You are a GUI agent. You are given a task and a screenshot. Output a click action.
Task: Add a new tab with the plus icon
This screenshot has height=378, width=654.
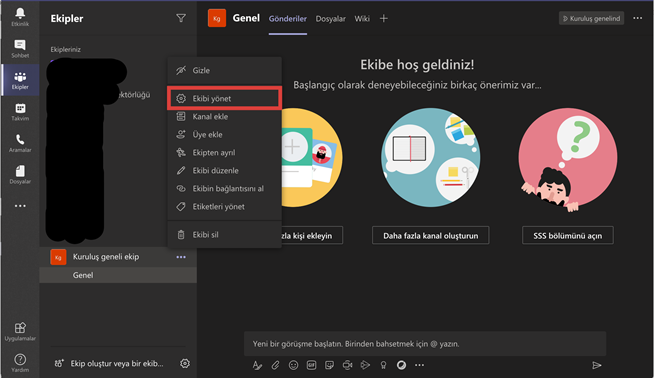[x=384, y=18]
